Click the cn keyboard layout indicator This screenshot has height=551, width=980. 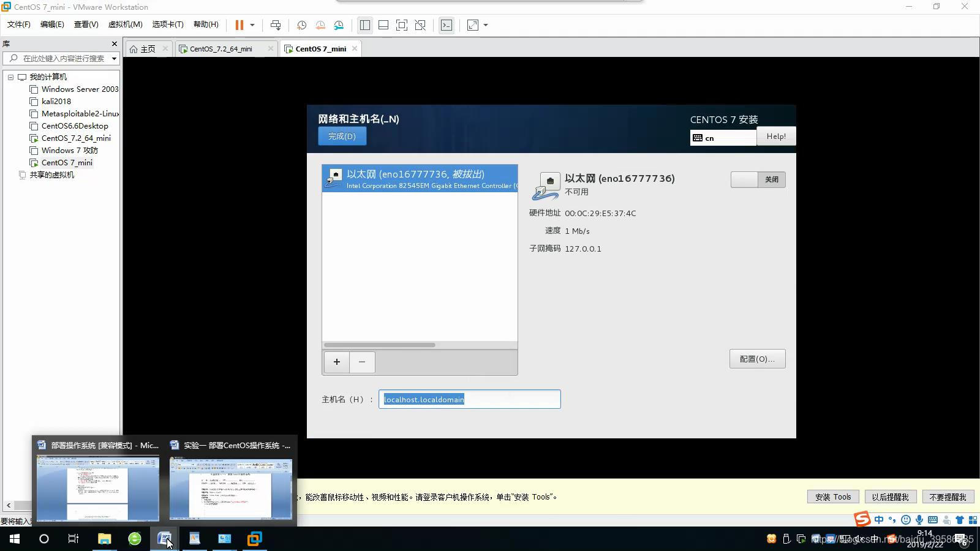pos(723,138)
